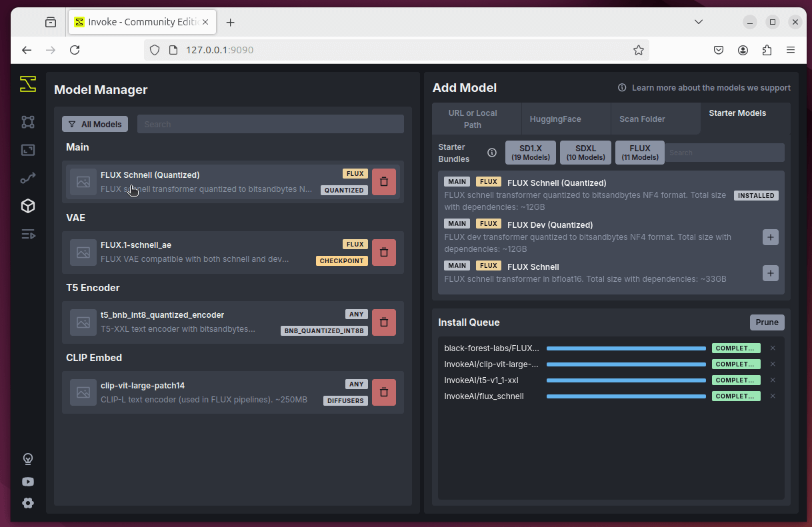Viewport: 812px width, 527px height.
Task: Click the lightbulb tips icon
Action: pos(28,459)
